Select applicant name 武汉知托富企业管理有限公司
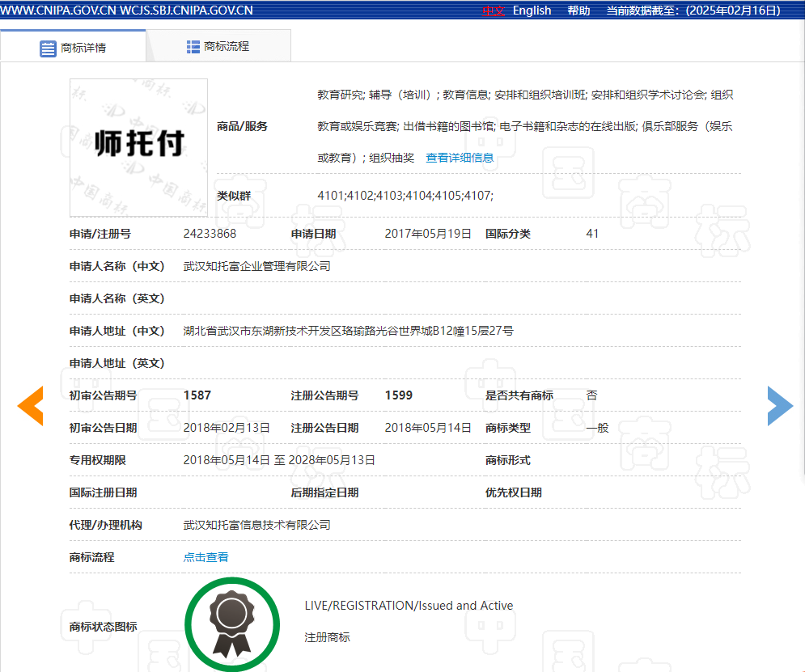Screen dimensions: 805x672 [x=256, y=266]
